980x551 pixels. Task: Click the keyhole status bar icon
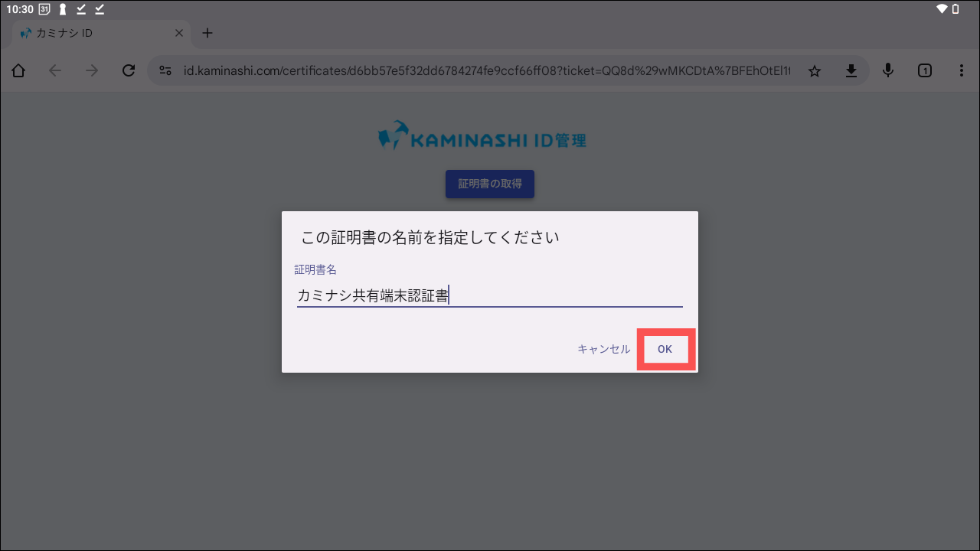coord(63,9)
